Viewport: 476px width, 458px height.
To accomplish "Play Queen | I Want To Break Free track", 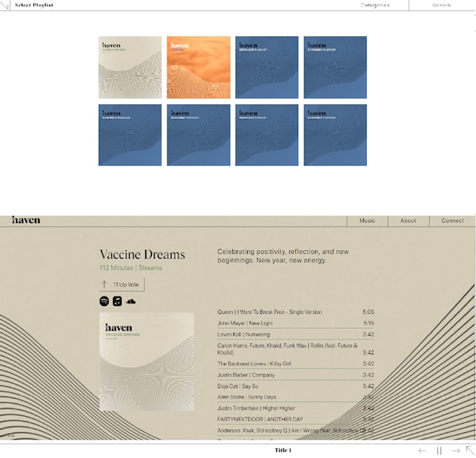I will 295,312.
